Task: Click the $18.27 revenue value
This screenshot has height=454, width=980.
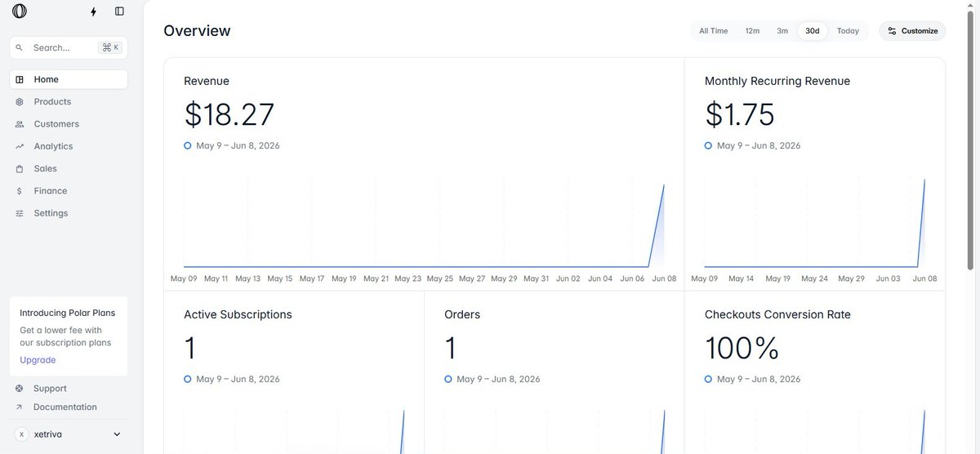Action: (x=229, y=115)
